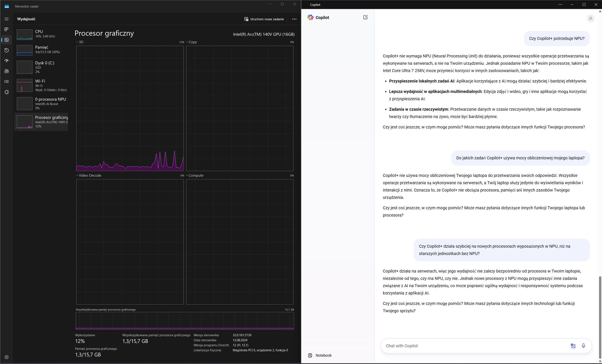Open the App history page icon
Image resolution: width=602 pixels, height=364 pixels.
coord(7,50)
